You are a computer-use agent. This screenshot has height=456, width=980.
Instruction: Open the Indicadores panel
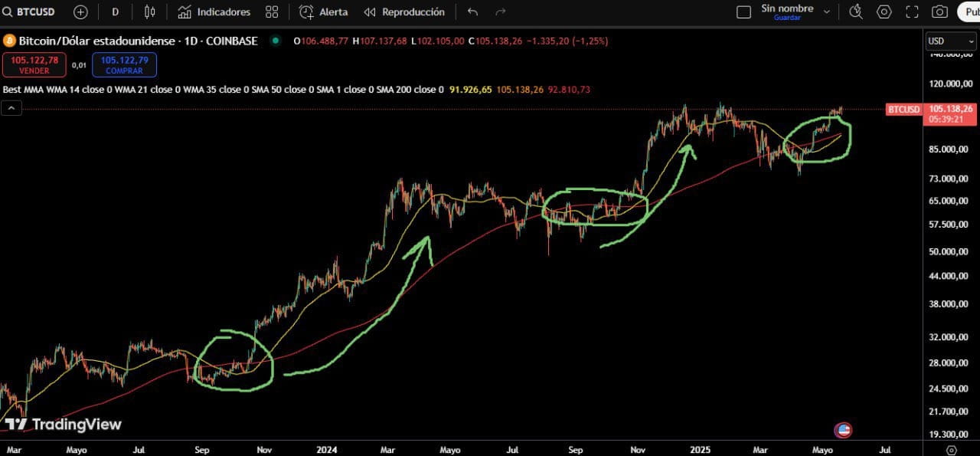point(214,12)
